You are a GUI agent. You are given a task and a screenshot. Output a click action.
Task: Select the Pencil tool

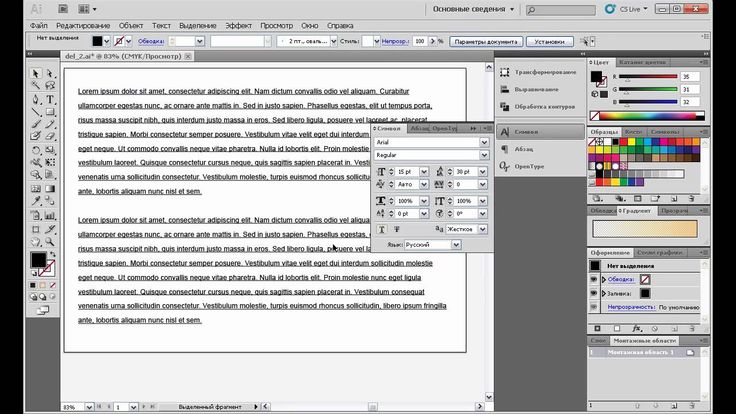coord(50,124)
